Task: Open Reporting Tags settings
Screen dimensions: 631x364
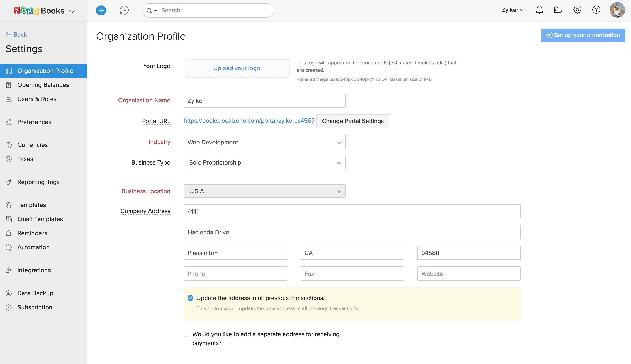Action: click(x=39, y=182)
